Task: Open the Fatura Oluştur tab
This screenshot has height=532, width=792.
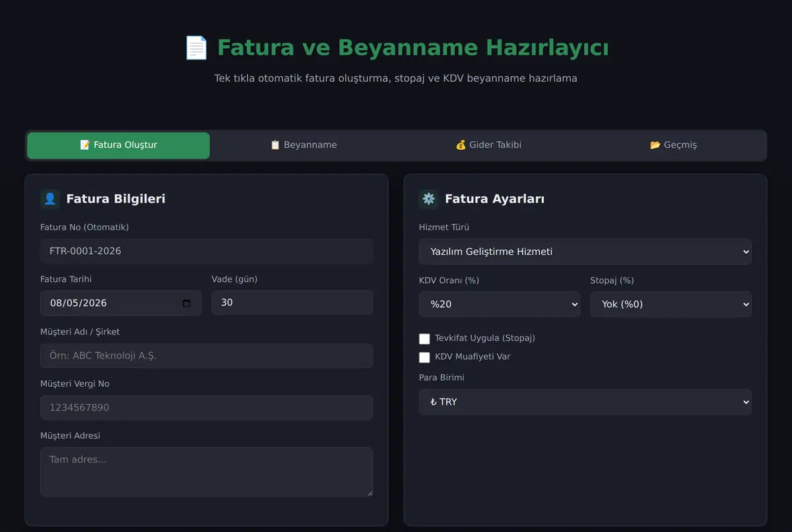Action: point(119,145)
